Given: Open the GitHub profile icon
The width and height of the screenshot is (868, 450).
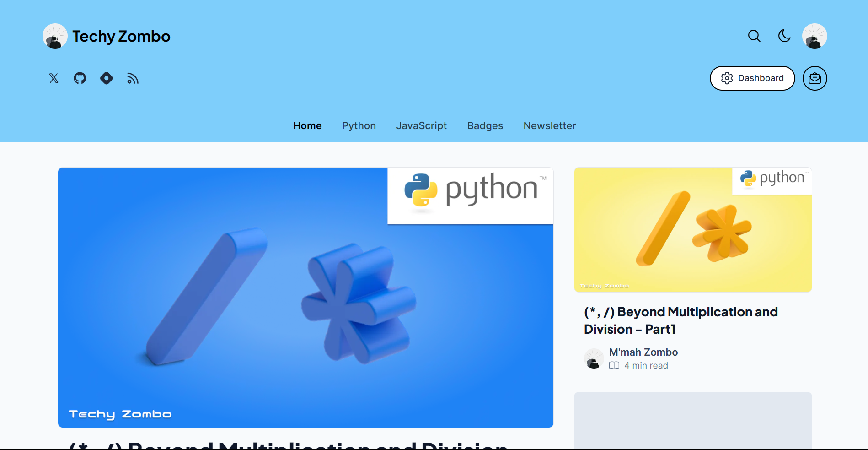Looking at the screenshot, I should 80,78.
